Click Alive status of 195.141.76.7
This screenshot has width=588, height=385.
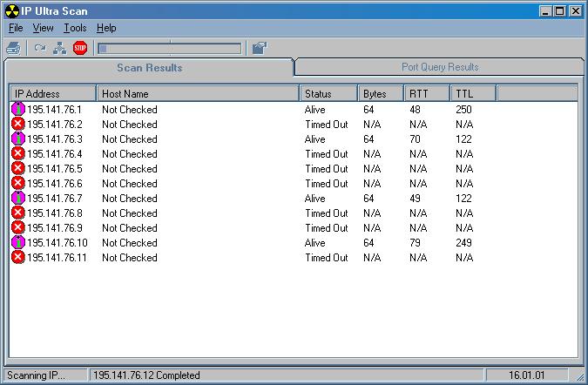[x=314, y=199]
